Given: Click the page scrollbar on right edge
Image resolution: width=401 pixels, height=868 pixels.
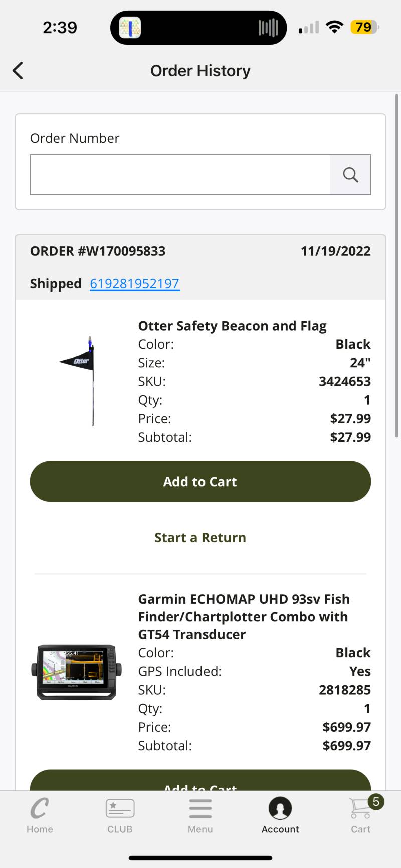Looking at the screenshot, I should coord(397,265).
